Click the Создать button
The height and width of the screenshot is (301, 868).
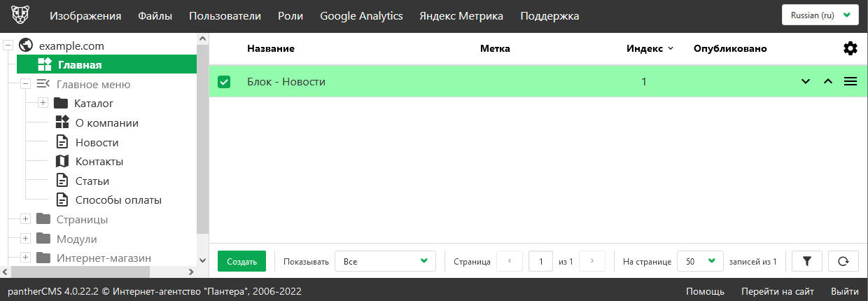pyautogui.click(x=241, y=261)
